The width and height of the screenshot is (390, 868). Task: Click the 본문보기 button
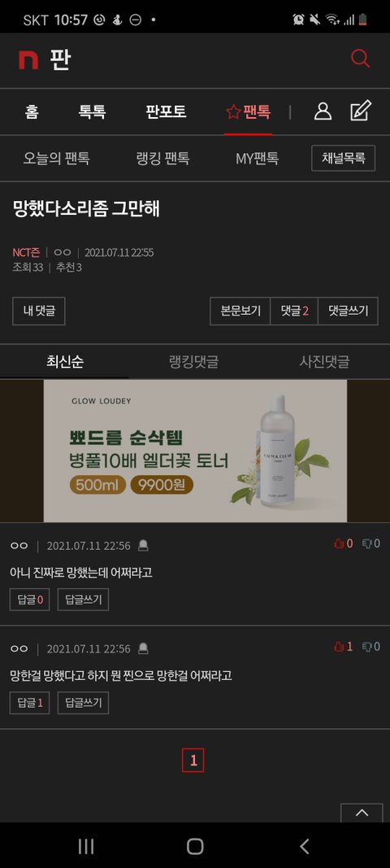[240, 311]
